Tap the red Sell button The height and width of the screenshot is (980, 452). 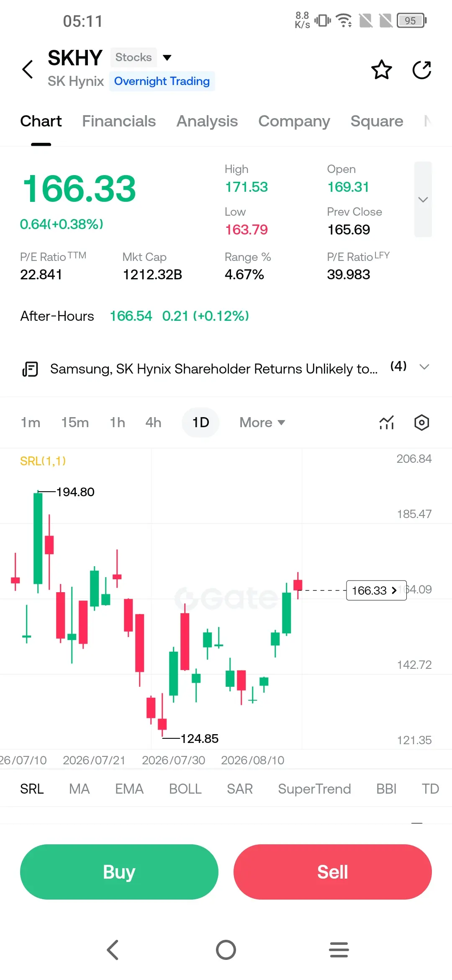click(333, 872)
